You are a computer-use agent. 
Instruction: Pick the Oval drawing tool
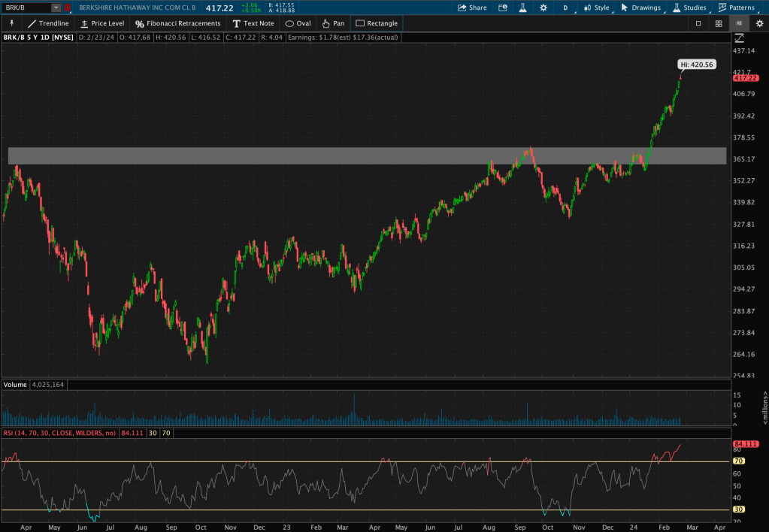(x=298, y=23)
